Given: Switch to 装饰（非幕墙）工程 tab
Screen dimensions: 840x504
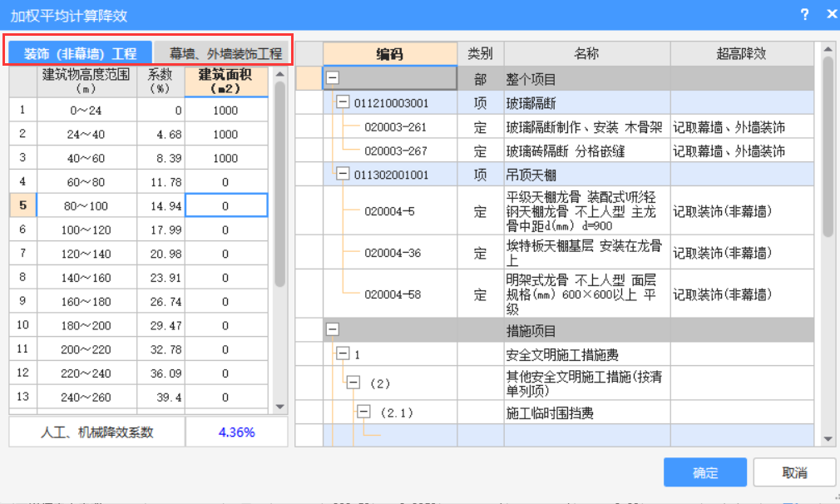Looking at the screenshot, I should [81, 53].
